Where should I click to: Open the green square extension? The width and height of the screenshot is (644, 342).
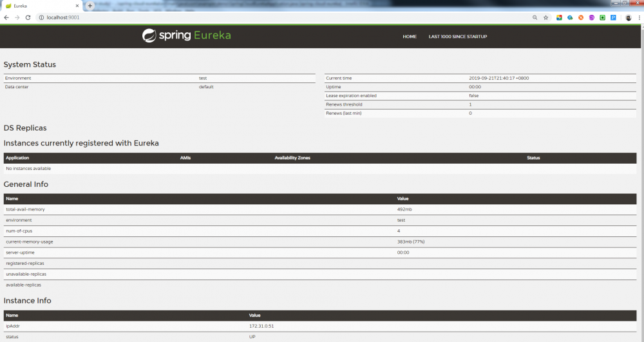603,17
